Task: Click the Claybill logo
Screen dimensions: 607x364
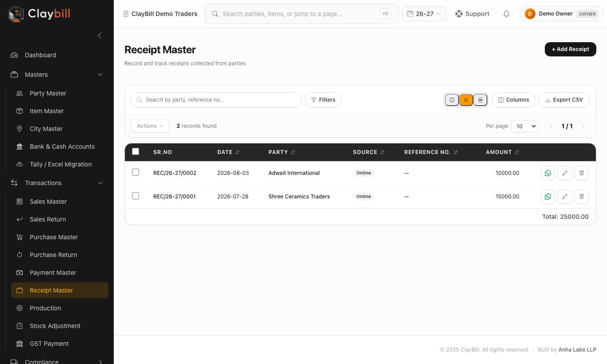Action: tap(39, 14)
